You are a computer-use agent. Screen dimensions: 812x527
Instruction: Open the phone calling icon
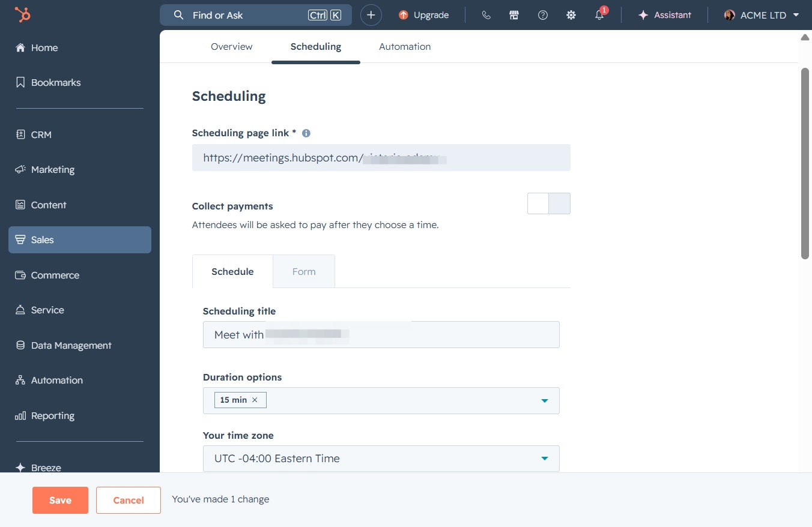(x=486, y=15)
